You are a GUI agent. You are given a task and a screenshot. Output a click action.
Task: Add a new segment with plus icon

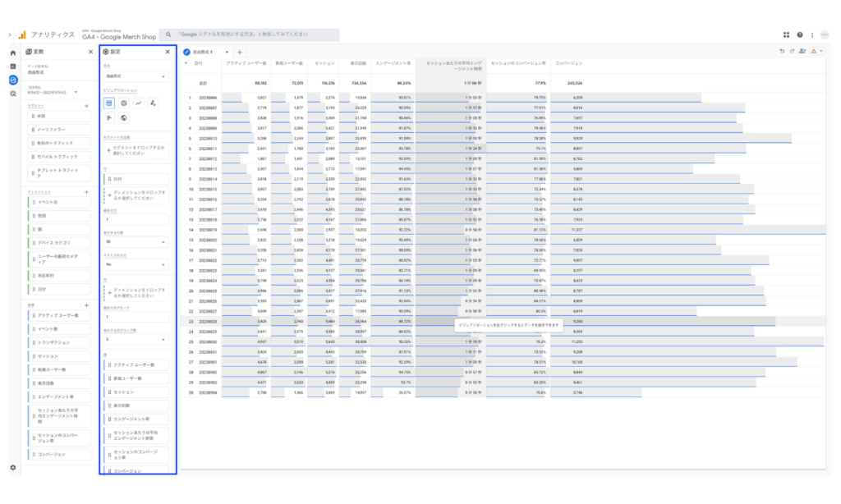click(86, 106)
